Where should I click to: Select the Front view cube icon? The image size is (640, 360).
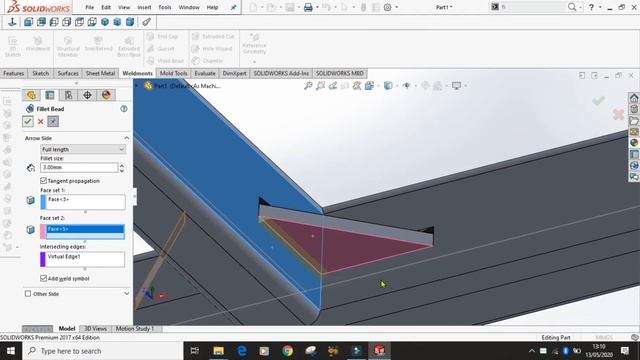[28, 22]
